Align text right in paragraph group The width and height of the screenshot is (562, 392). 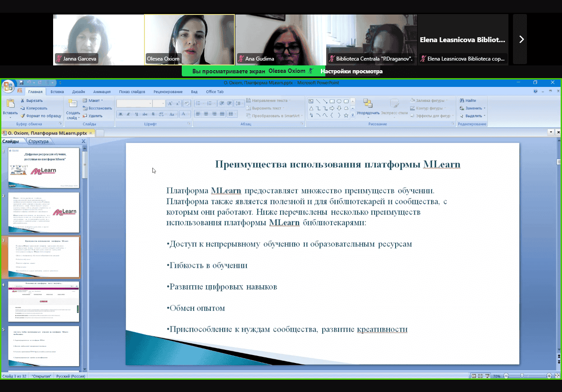[214, 114]
